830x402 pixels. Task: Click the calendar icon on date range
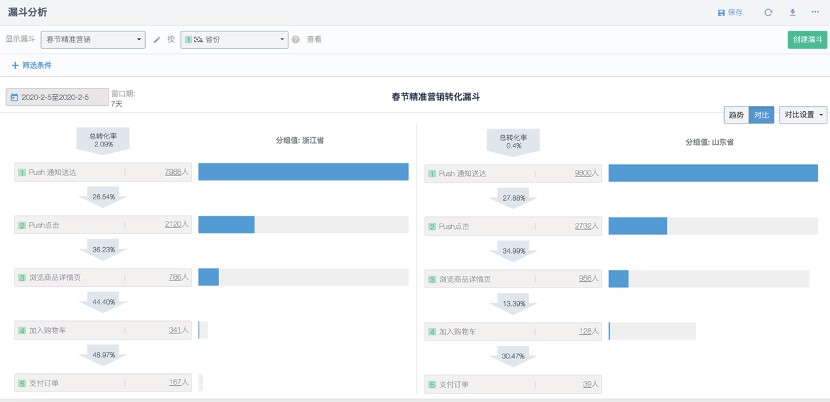click(14, 97)
